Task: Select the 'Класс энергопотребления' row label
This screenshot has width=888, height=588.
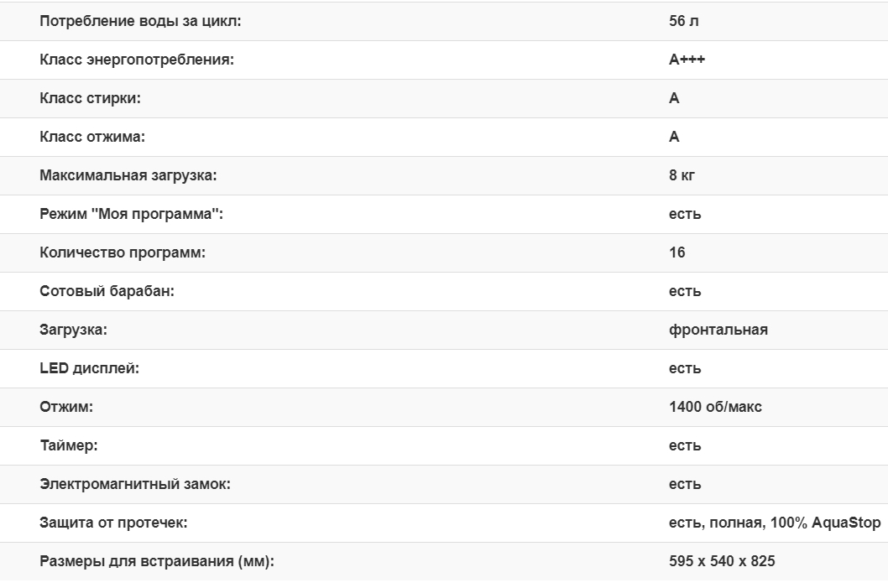Action: coord(136,60)
